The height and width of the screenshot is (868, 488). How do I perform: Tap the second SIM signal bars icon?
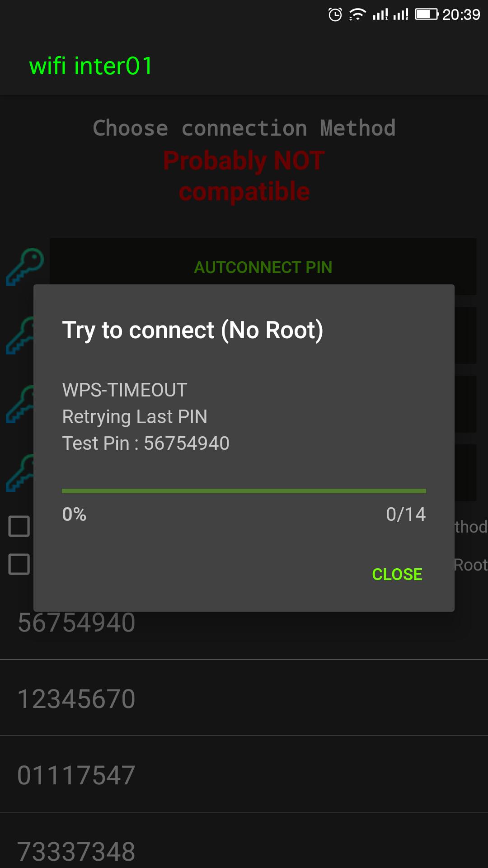click(x=400, y=15)
